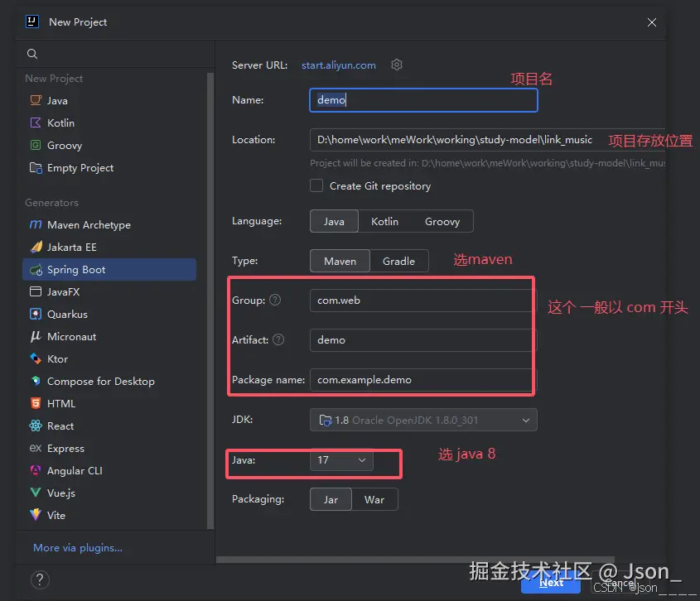Viewport: 700px width, 601px height.
Task: Click the Angular CLI icon
Action: click(x=36, y=470)
